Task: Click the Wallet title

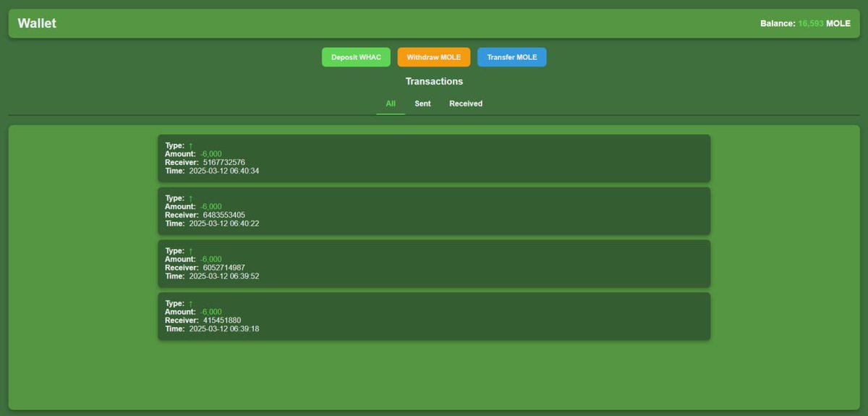Action: (37, 23)
